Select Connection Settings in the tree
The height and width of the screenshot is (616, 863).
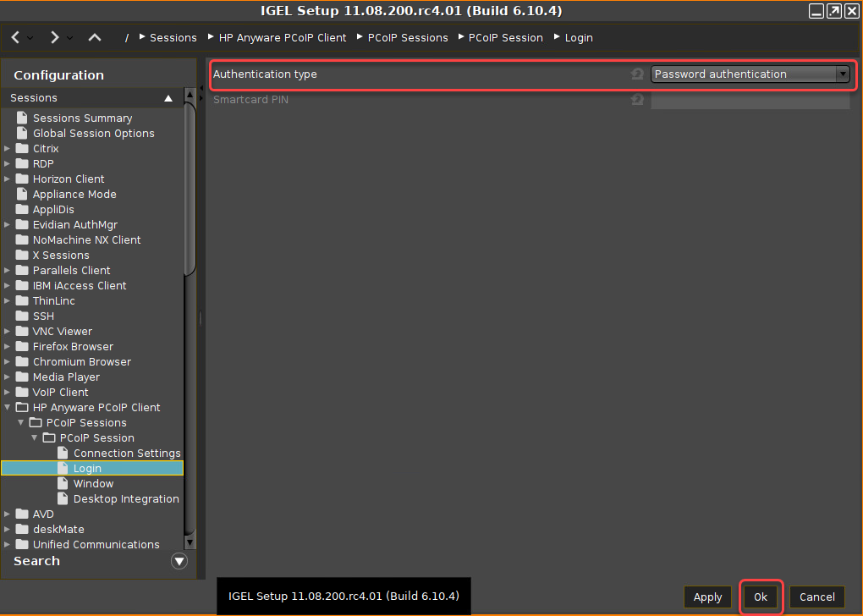pyautogui.click(x=127, y=454)
